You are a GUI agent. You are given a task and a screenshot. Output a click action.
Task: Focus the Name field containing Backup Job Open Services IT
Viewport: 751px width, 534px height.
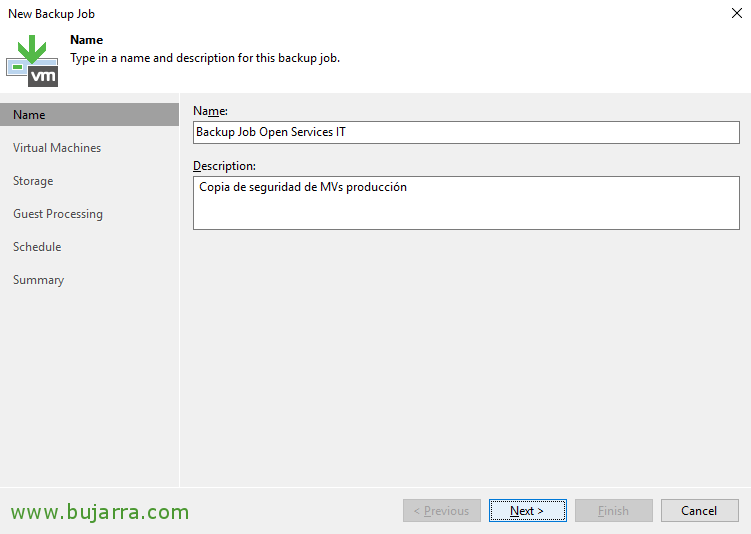(x=467, y=132)
